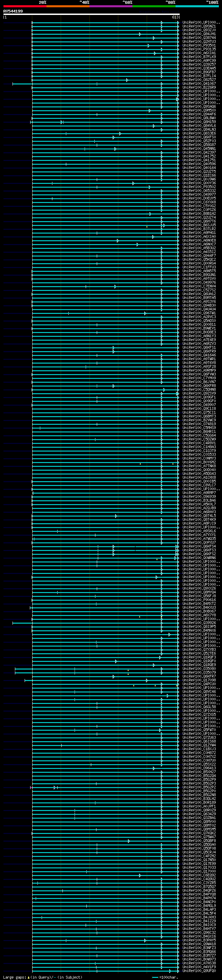Click label UniRef100_Q45NN1

(199, 149)
